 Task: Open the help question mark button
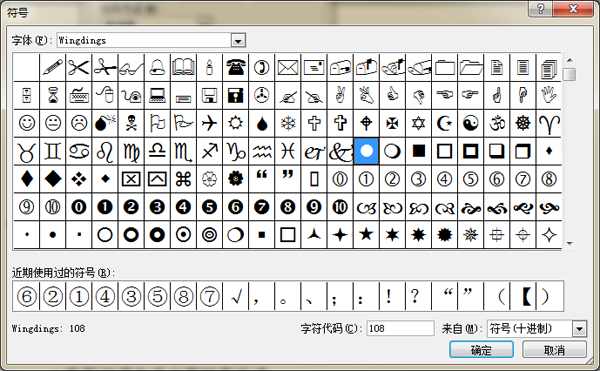[x=540, y=8]
